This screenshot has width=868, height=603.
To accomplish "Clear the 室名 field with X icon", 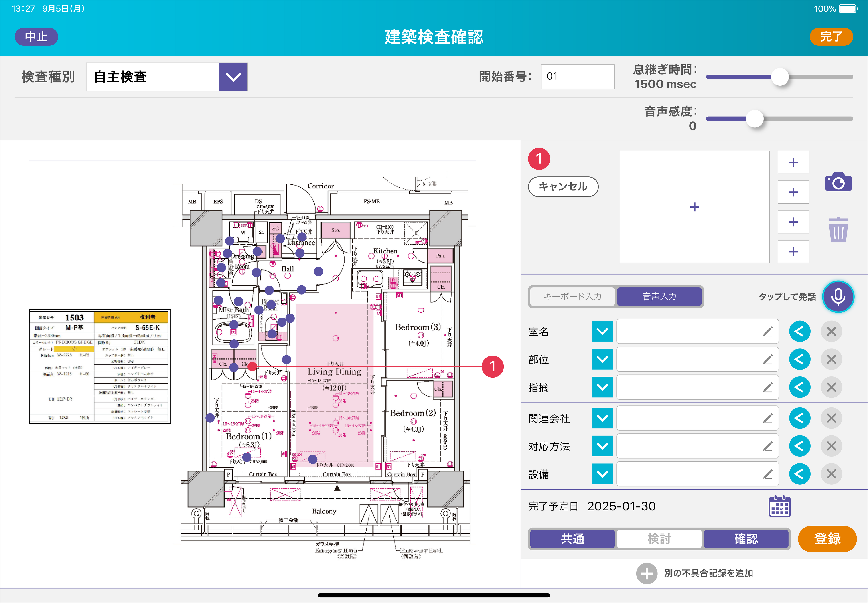I will [x=831, y=332].
